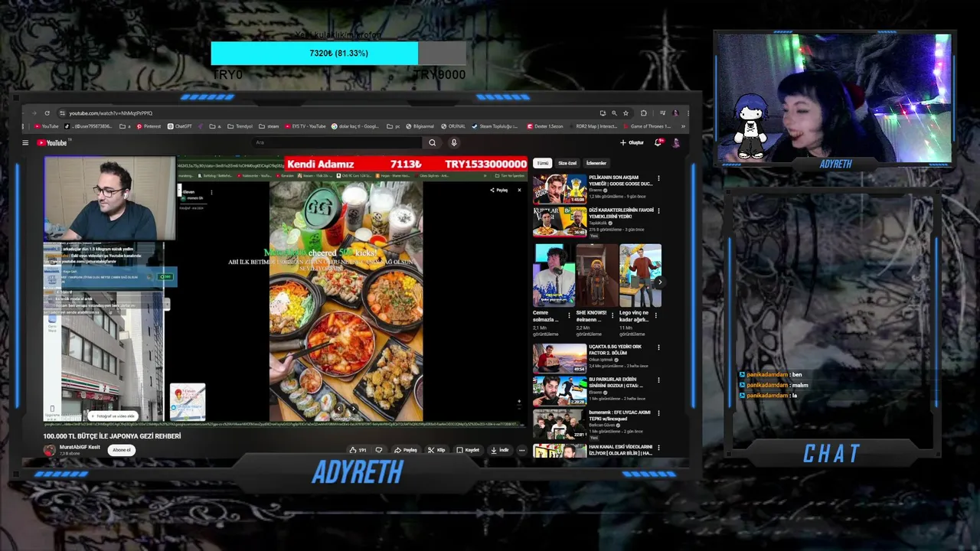Select the Tümü filter chip
Image resolution: width=980 pixels, height=551 pixels.
(x=542, y=163)
